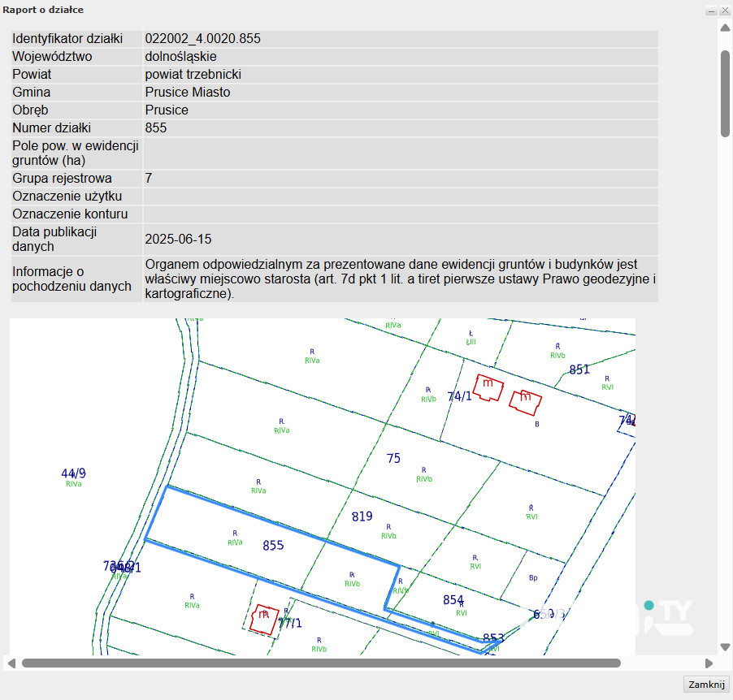Screen dimensions: 733x700
Task: Close the report window with X
Action: click(x=723, y=11)
